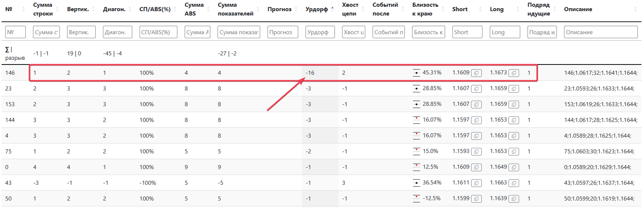Image resolution: width=644 pixels, height=208 pixels.
Task: Click the sort arrows in Урдорф header
Action: [x=332, y=9]
